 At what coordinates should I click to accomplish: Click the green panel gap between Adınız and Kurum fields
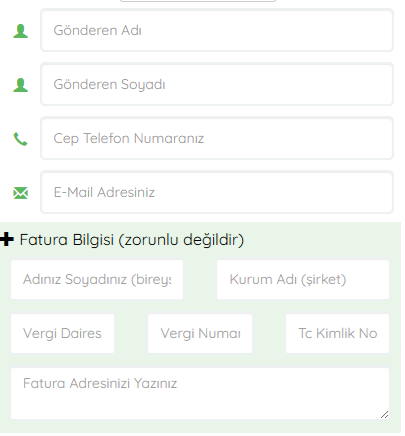pos(200,280)
